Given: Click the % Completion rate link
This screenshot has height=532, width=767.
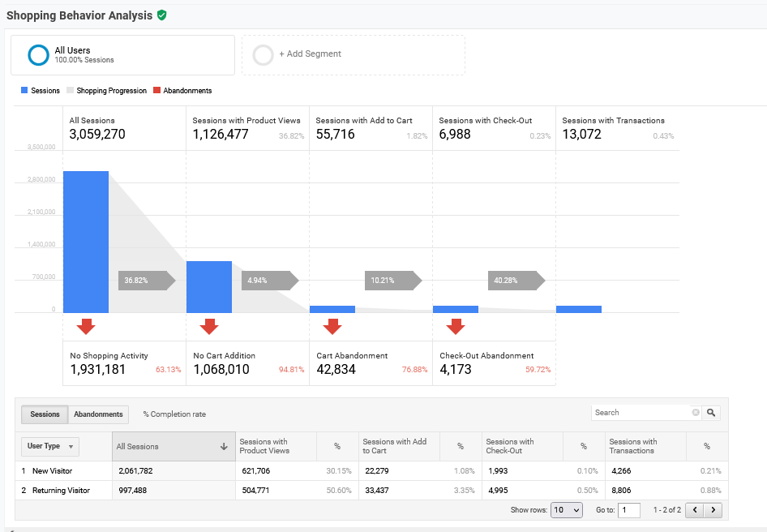Looking at the screenshot, I should pyautogui.click(x=174, y=414).
